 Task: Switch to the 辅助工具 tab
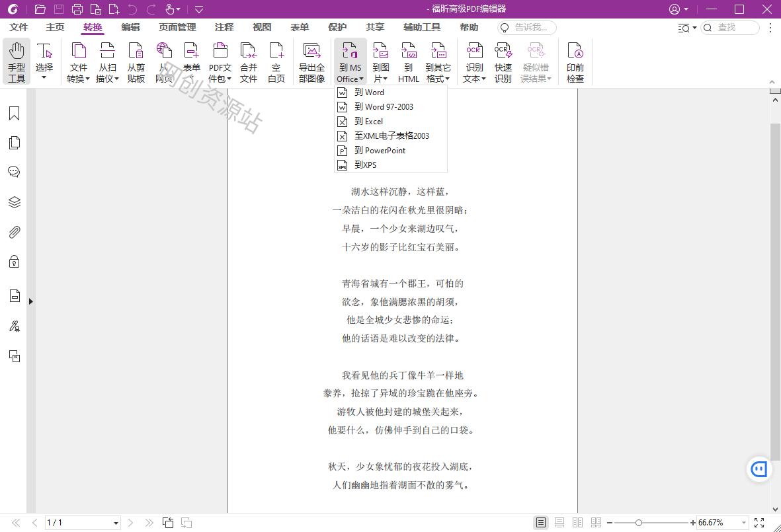click(x=422, y=27)
